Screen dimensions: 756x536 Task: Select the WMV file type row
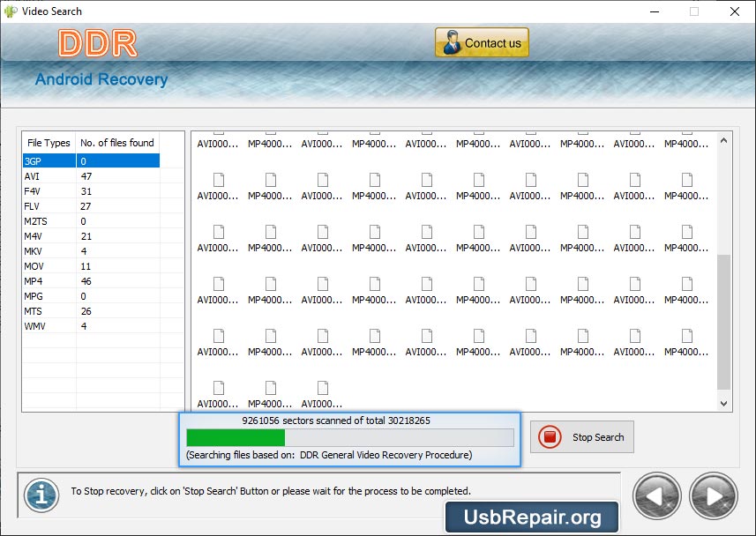click(91, 325)
